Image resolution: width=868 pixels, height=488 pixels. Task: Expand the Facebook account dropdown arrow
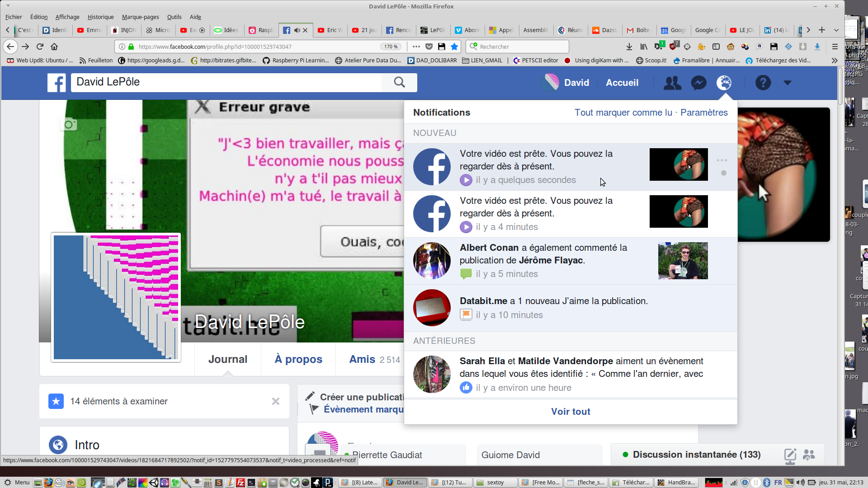point(787,83)
